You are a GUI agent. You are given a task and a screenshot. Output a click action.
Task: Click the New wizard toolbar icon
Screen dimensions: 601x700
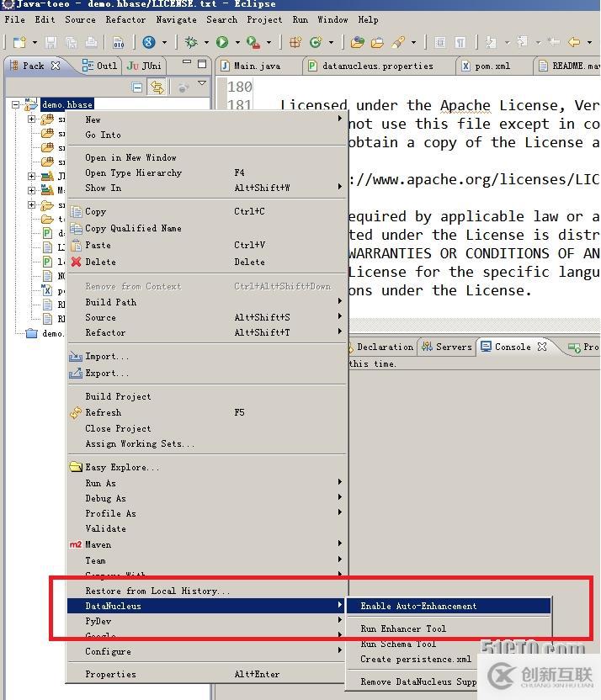pos(19,42)
